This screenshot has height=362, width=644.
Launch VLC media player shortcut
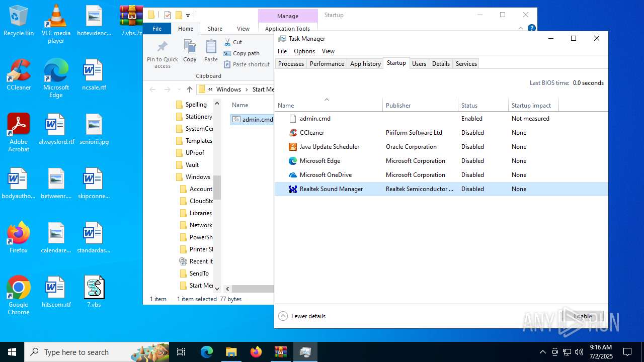tap(56, 24)
